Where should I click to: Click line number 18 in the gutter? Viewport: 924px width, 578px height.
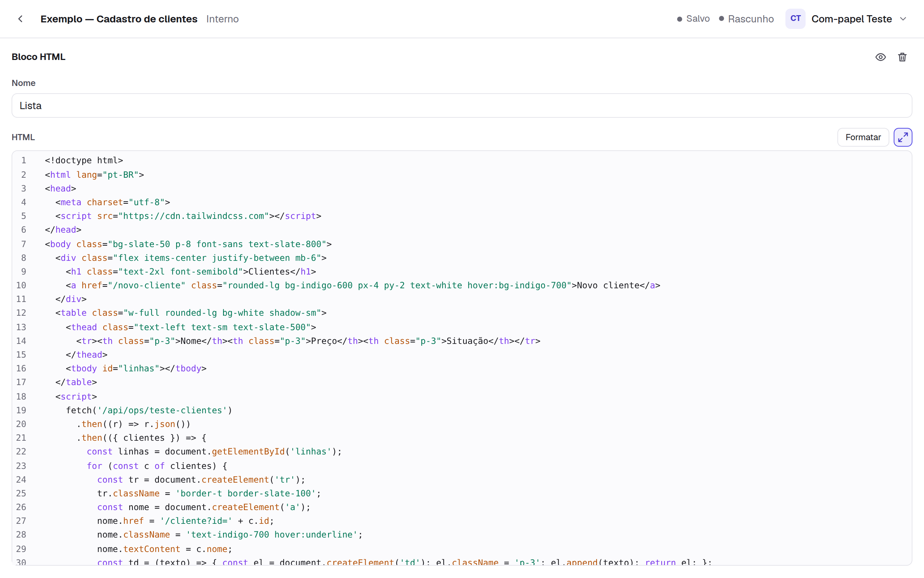(21, 396)
